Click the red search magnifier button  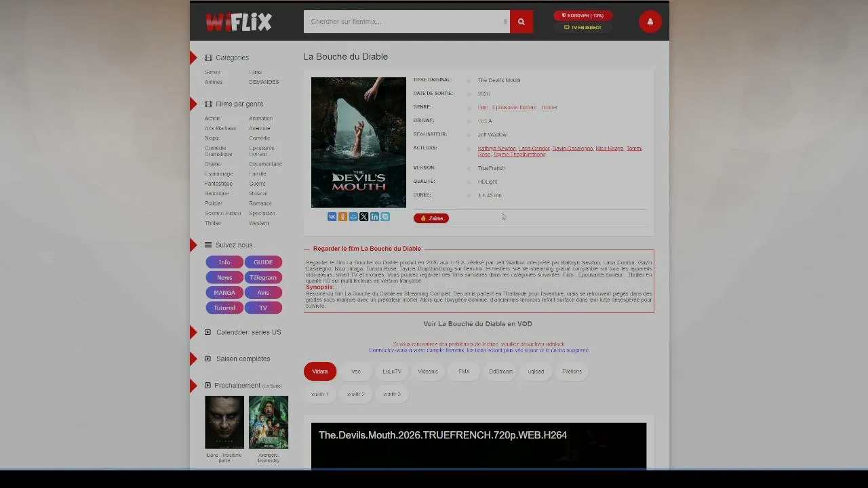[x=521, y=22]
